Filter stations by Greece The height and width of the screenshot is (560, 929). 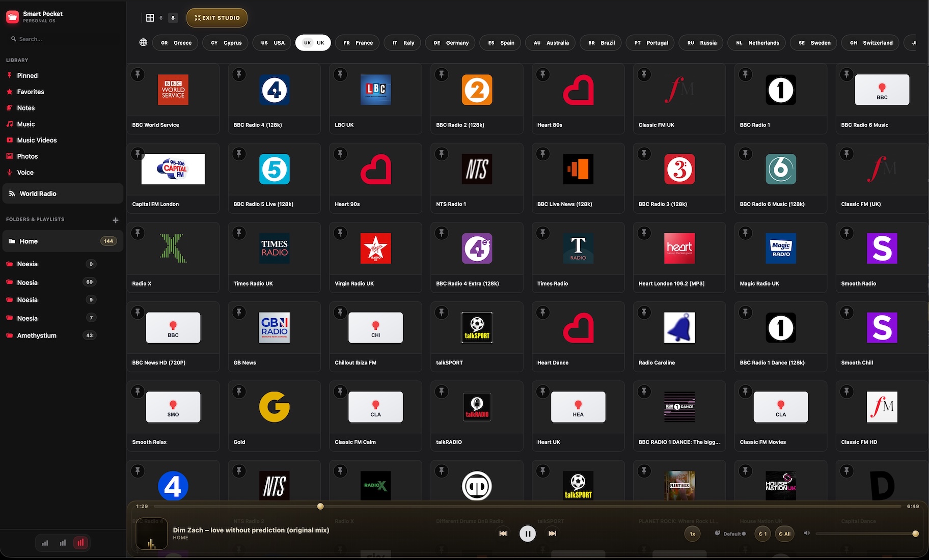(176, 43)
